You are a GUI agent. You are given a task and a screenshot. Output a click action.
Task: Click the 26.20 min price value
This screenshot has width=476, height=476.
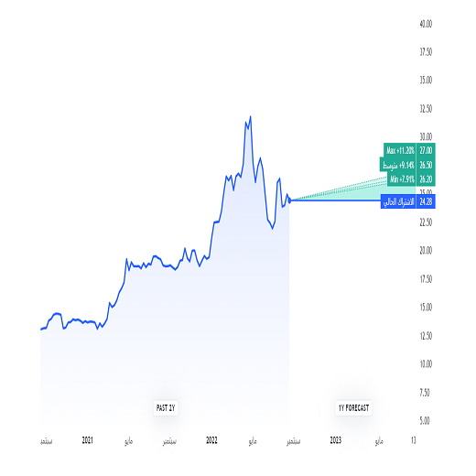[x=426, y=179]
